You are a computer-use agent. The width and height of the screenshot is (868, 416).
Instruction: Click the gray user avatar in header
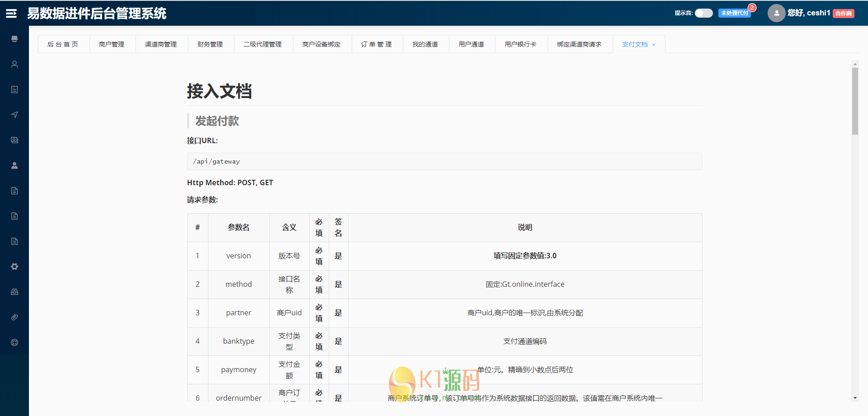pos(776,13)
